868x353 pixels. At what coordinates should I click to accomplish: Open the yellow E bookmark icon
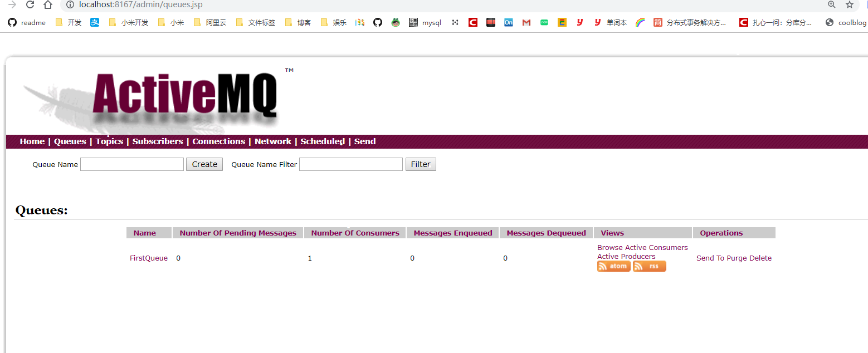point(562,22)
